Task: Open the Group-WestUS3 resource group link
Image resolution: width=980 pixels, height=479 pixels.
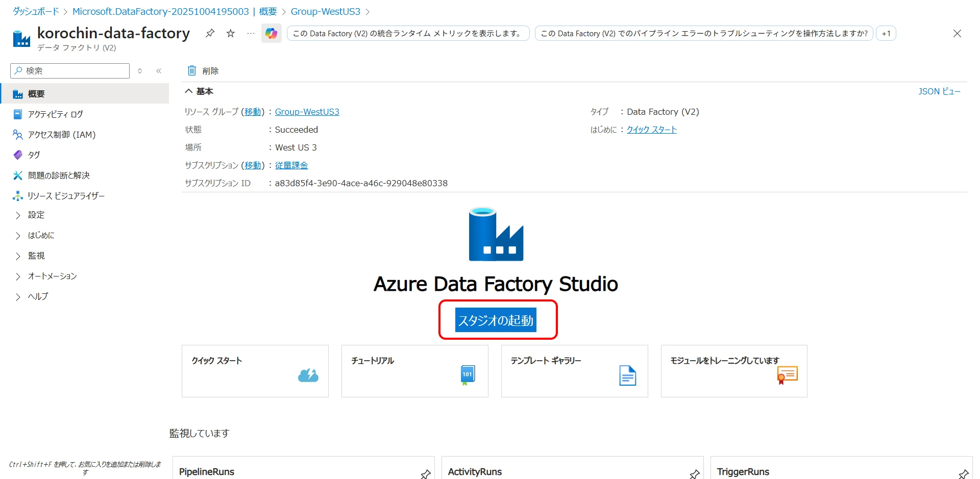Action: (x=307, y=112)
